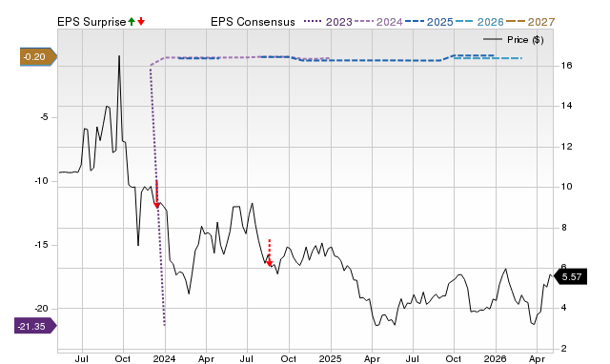Click the 2026 x-axis label
610x364 pixels.
tap(495, 358)
